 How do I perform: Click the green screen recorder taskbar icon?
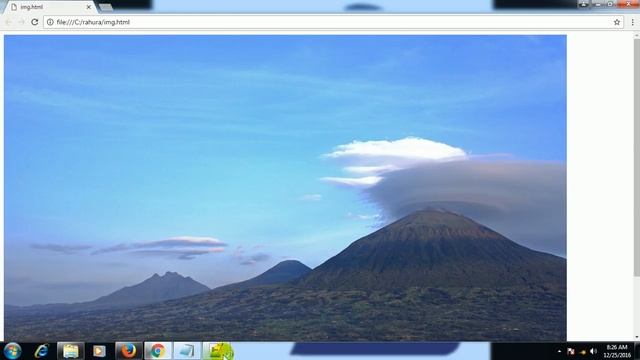[218, 351]
